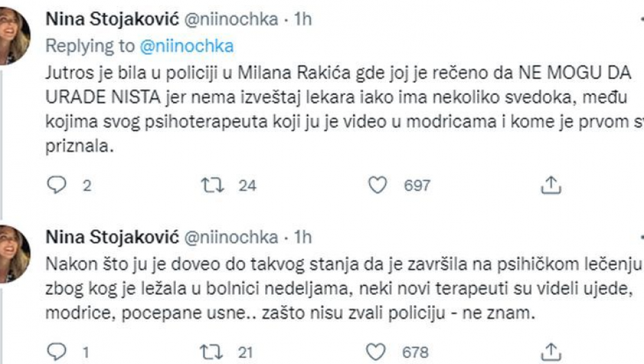This screenshot has width=644, height=364.
Task: Click the grey @niinochka handle on bottom tweet
Action: (x=231, y=238)
